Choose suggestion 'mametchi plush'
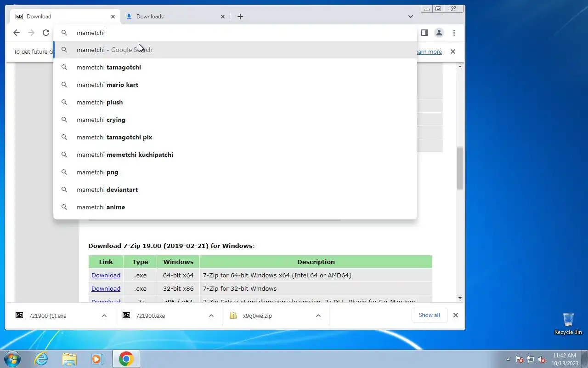This screenshot has width=588, height=368. click(x=235, y=102)
